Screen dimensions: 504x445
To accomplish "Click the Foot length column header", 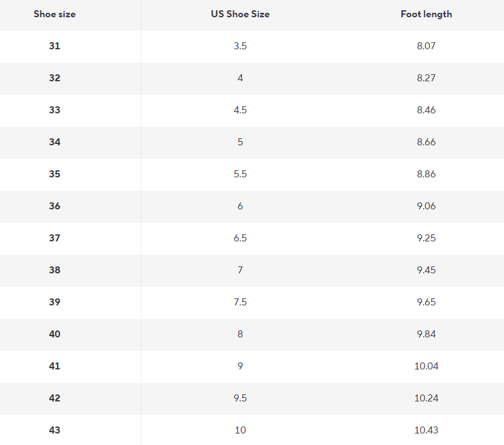I will [426, 14].
